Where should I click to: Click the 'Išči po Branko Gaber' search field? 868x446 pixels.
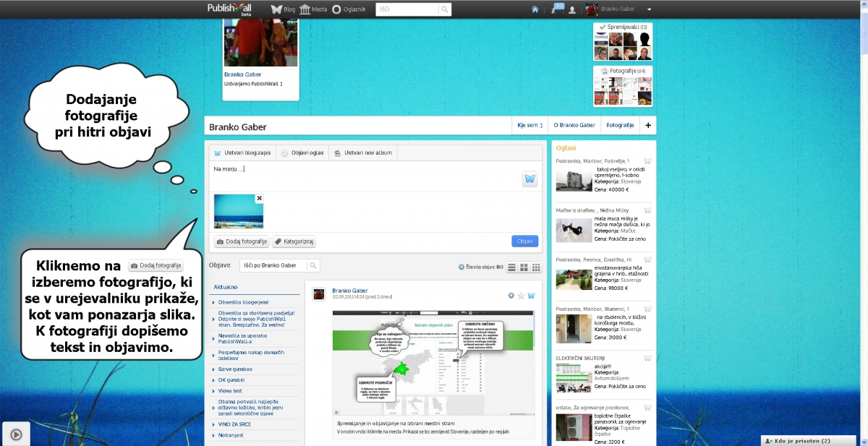(273, 266)
